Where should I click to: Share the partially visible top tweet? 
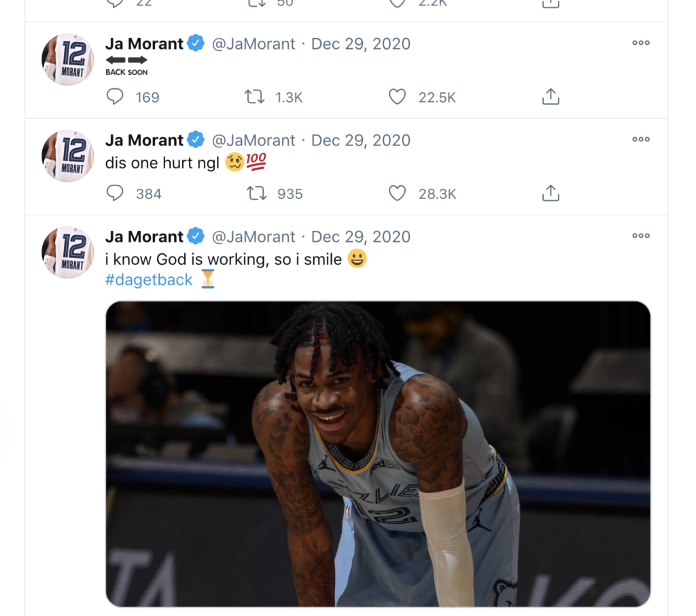pyautogui.click(x=551, y=4)
